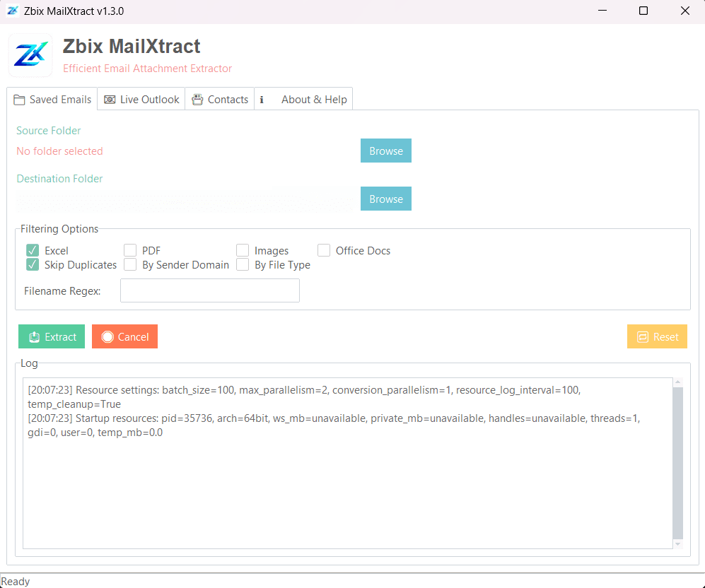Click the Zbix MailXtract logo image
Viewport: 705px width, 588px height.
click(x=30, y=55)
